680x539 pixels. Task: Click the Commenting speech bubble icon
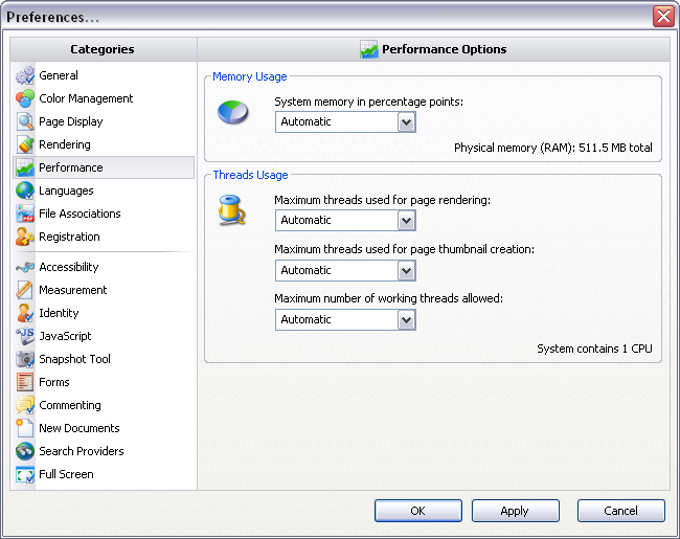pyautogui.click(x=25, y=405)
